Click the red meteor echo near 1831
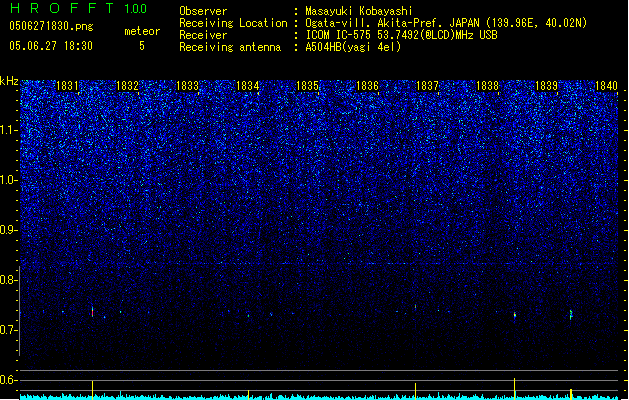The image size is (629, 400). tap(93, 312)
